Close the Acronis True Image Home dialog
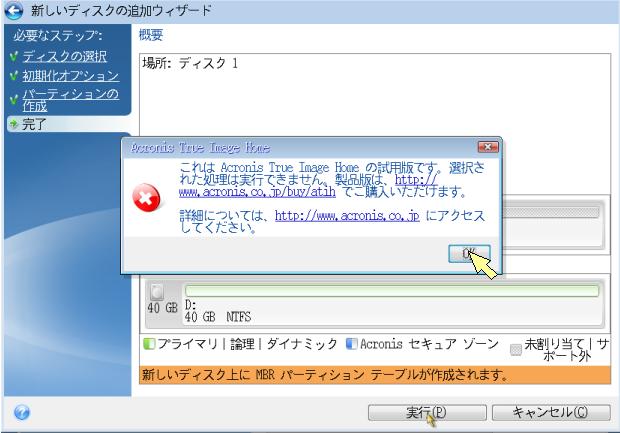This screenshot has height=433, width=620. click(488, 147)
